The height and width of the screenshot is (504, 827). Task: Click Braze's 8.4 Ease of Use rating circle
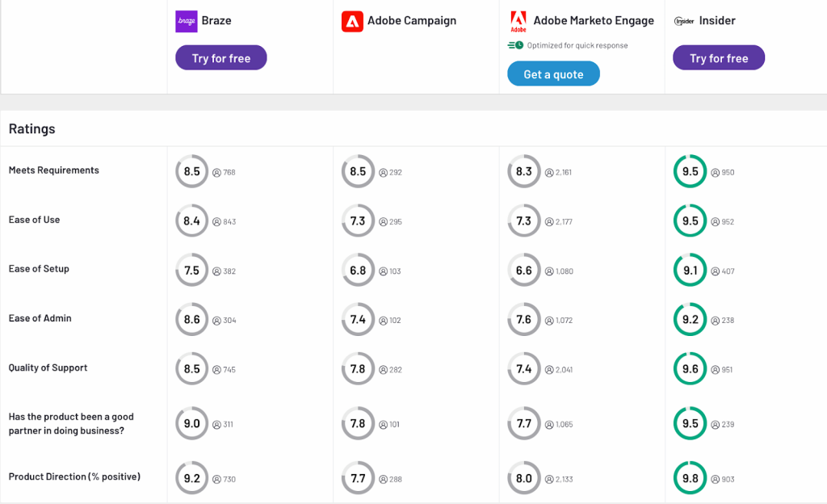191,220
